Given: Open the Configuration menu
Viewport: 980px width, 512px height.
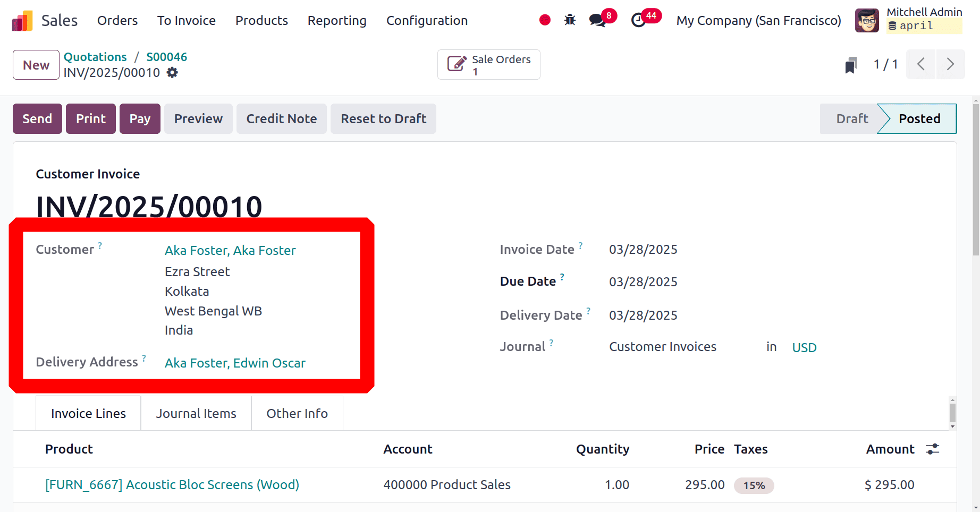Looking at the screenshot, I should pos(427,21).
